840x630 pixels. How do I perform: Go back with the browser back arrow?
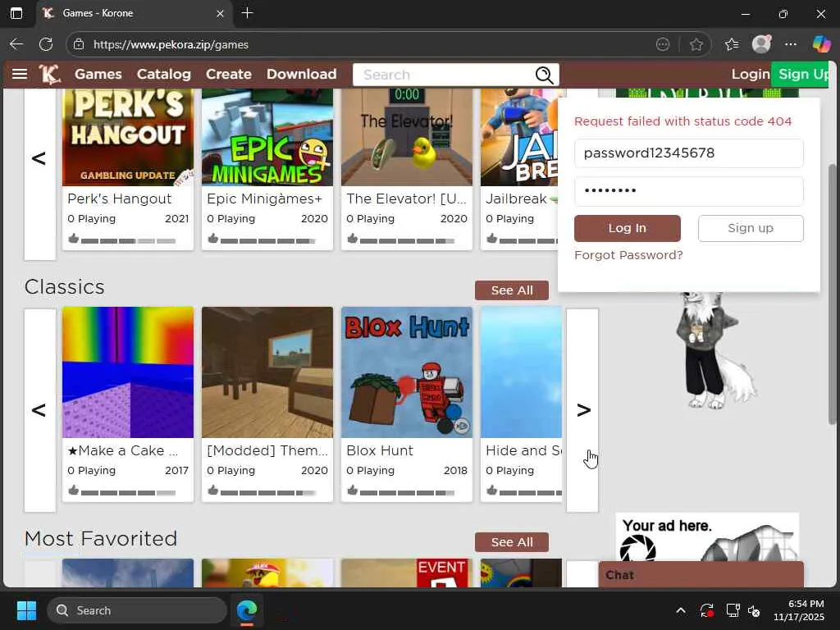pyautogui.click(x=16, y=44)
